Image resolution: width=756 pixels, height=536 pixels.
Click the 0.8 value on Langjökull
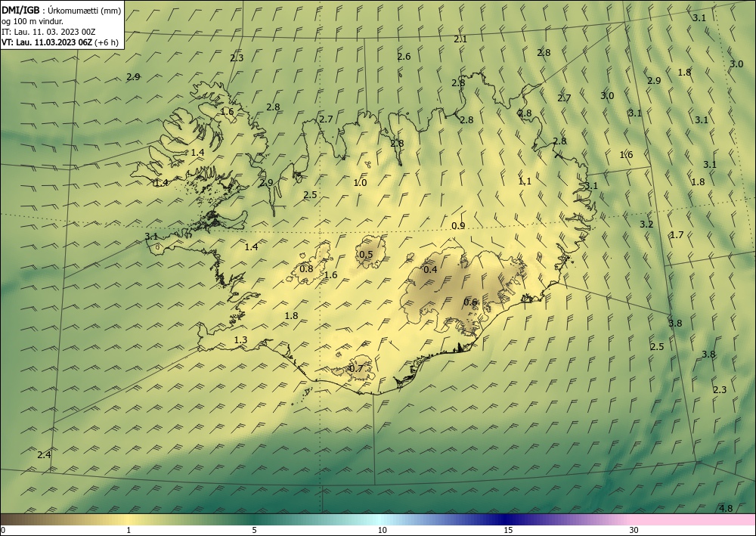point(306,269)
